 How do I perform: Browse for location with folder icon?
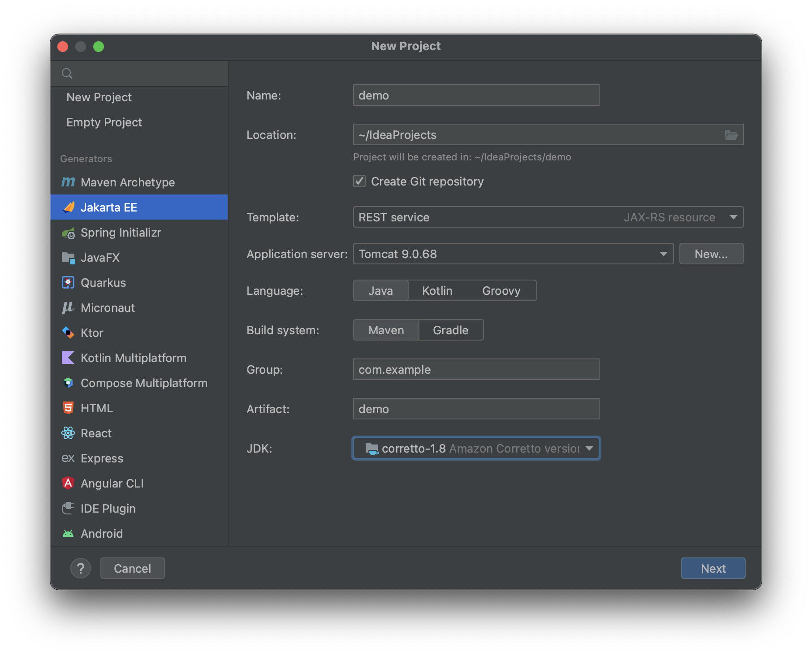(731, 134)
